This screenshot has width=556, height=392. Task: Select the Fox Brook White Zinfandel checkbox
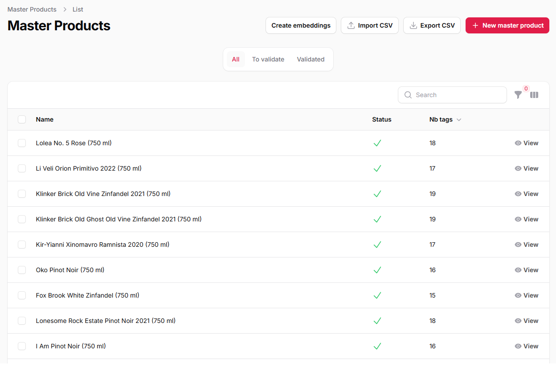pos(22,295)
